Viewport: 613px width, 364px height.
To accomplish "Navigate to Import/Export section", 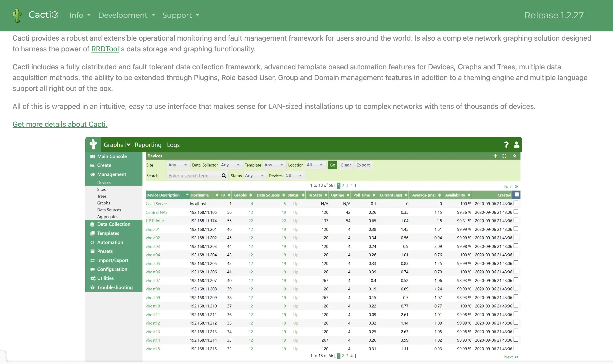I will 112,260.
